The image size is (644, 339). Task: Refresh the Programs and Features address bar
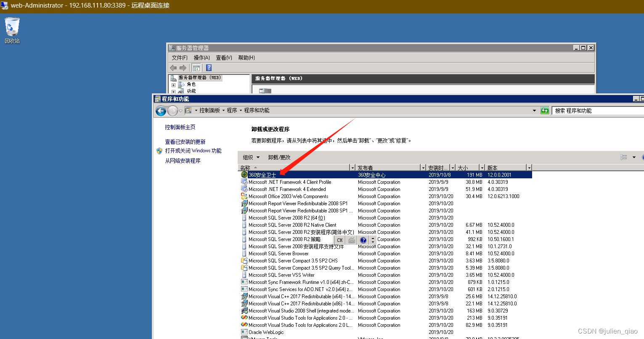coord(545,111)
